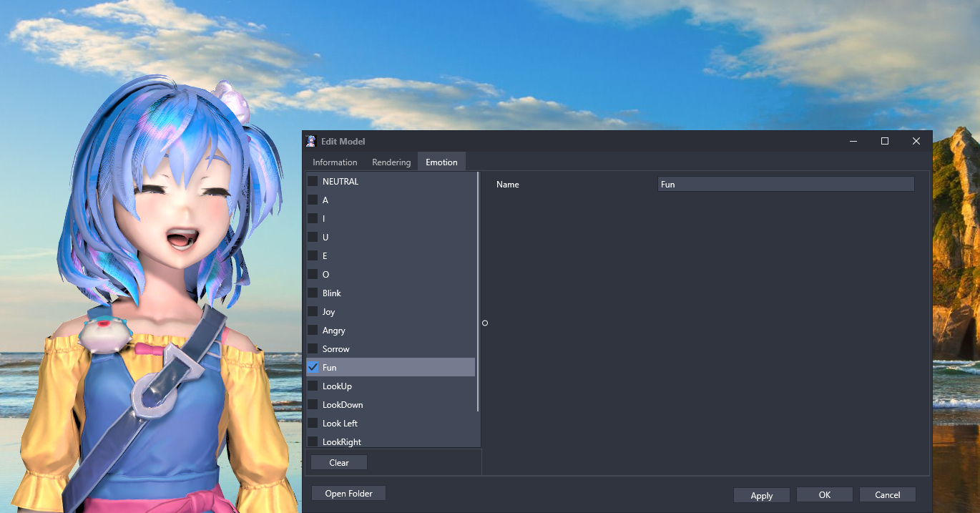Click the emotion list vertical scrollbar

pyautogui.click(x=479, y=292)
